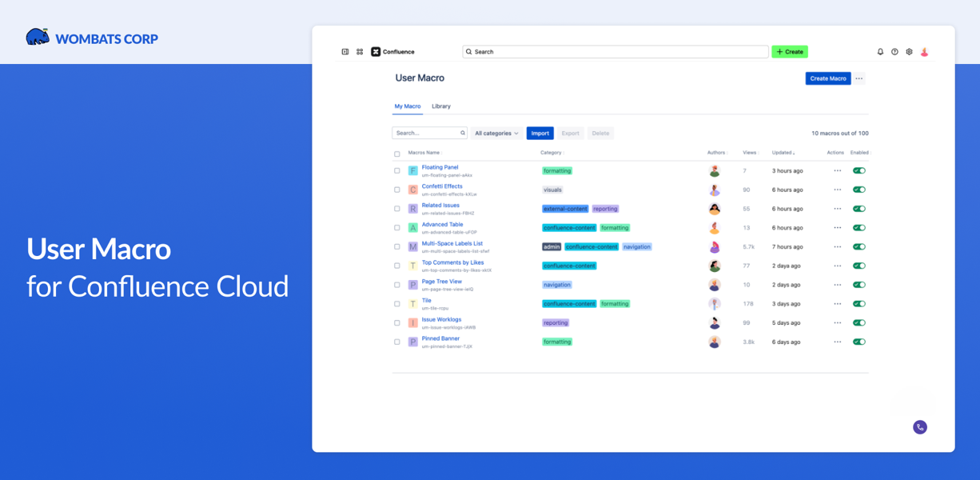The height and width of the screenshot is (480, 980).
Task: Select the Top Comments by Likes checkbox
Action: click(397, 266)
